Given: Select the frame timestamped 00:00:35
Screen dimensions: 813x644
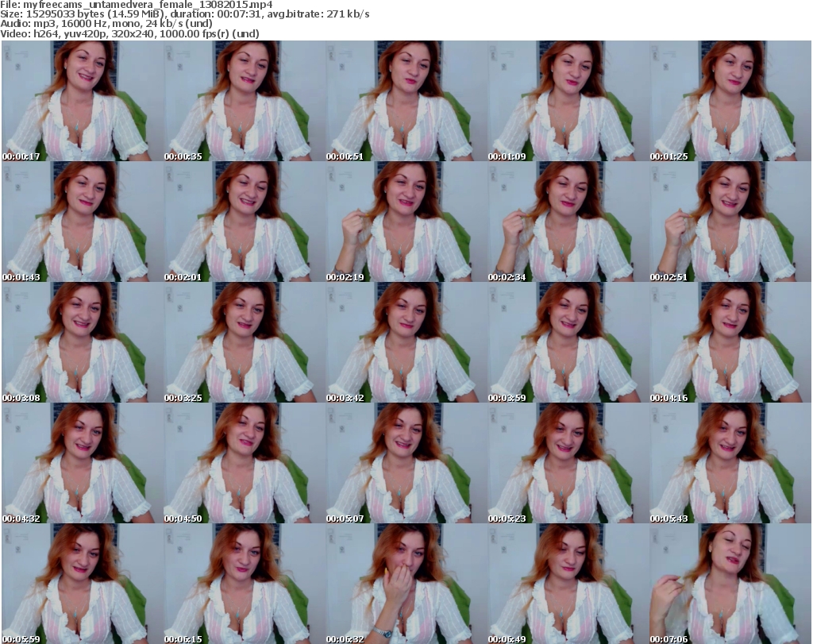Looking at the screenshot, I should (x=245, y=101).
